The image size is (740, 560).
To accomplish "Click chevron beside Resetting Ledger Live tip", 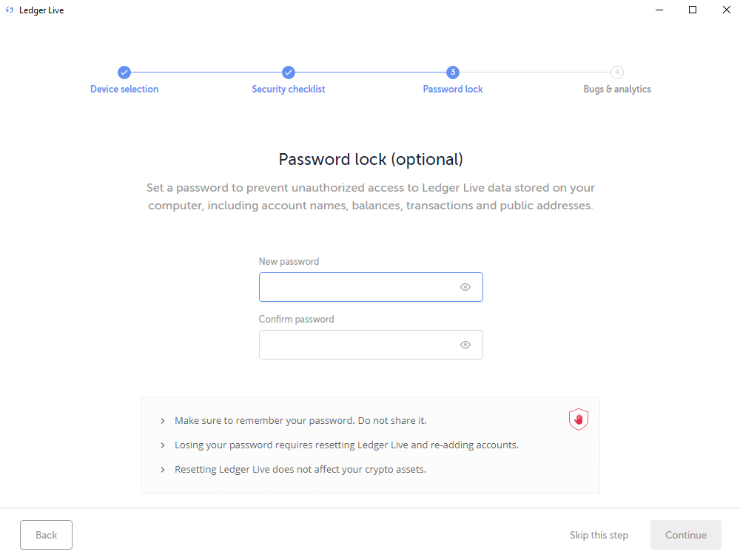I will (163, 470).
